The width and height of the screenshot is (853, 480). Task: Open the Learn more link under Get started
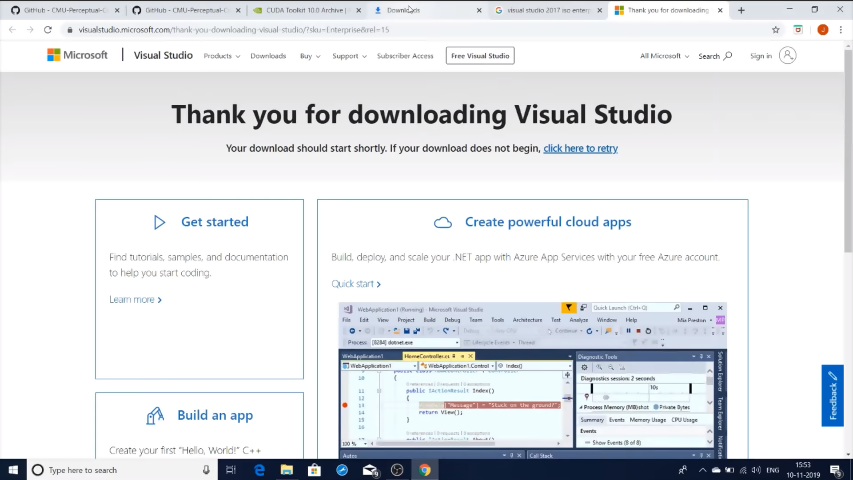coord(135,299)
